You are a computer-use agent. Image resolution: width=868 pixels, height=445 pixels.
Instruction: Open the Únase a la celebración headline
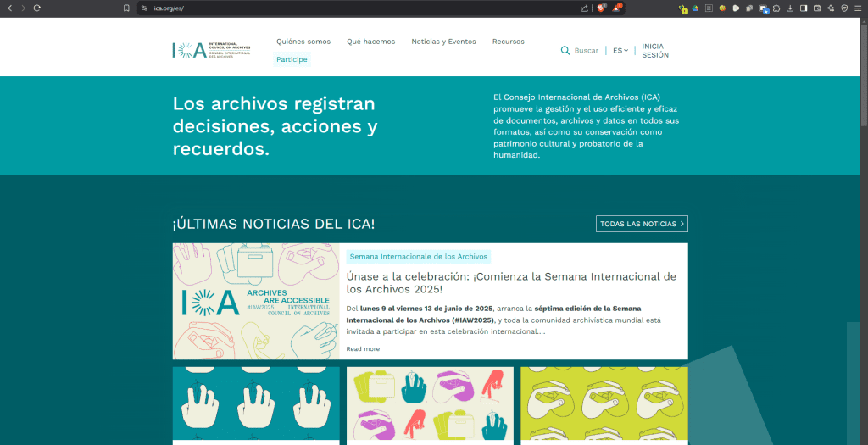coord(511,283)
